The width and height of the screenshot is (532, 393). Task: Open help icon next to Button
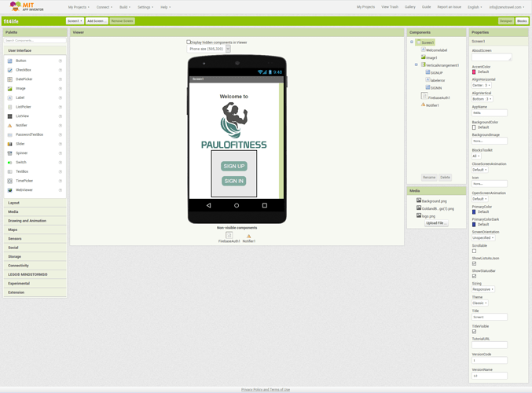60,61
